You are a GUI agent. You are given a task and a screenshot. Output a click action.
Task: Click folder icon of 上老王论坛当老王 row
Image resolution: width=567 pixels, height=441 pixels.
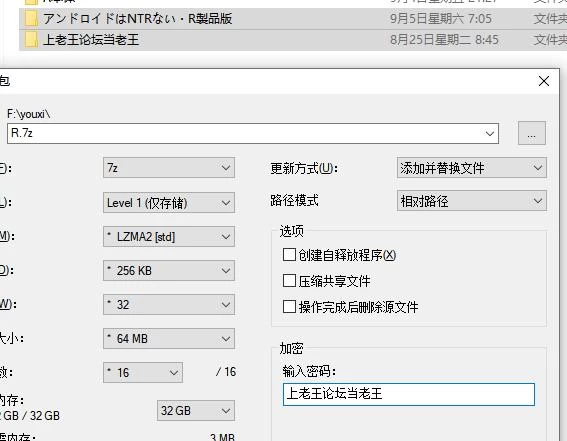tap(31, 39)
